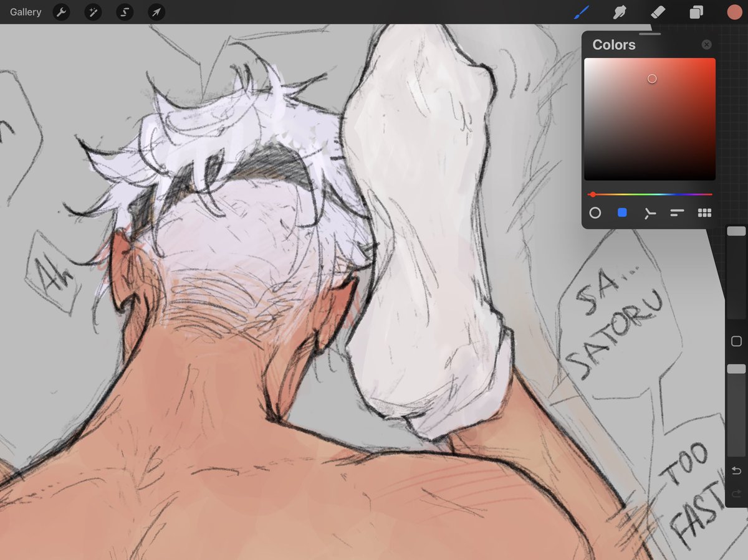Pick a shade in the color square

[x=650, y=120]
